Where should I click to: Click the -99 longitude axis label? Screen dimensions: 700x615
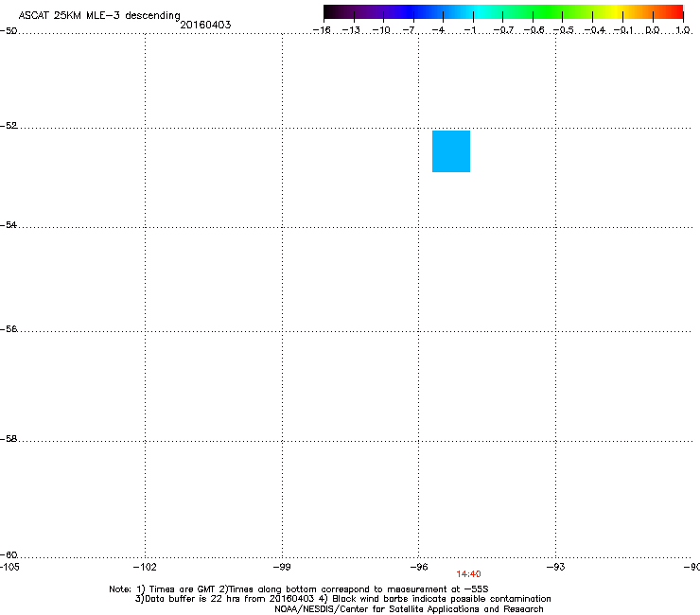pyautogui.click(x=282, y=567)
